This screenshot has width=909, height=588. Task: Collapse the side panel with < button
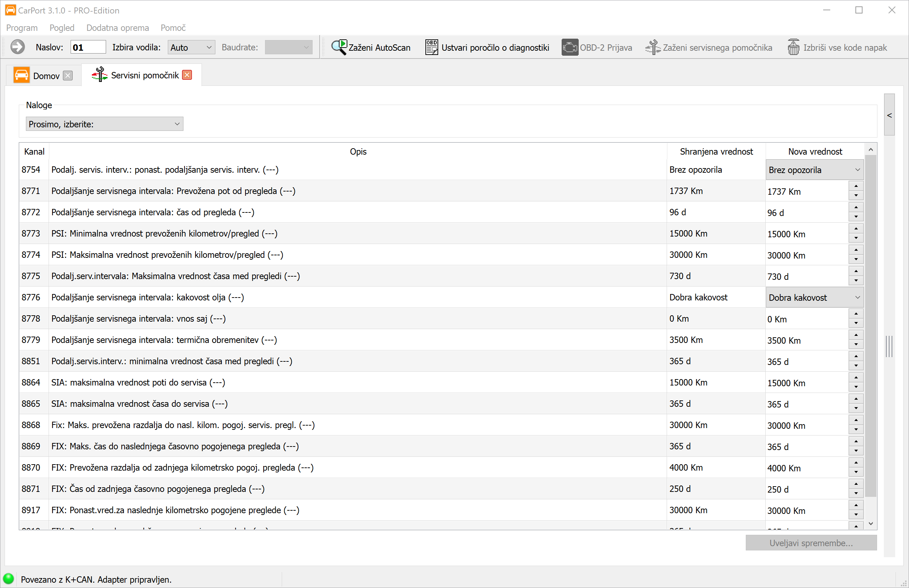pyautogui.click(x=889, y=115)
